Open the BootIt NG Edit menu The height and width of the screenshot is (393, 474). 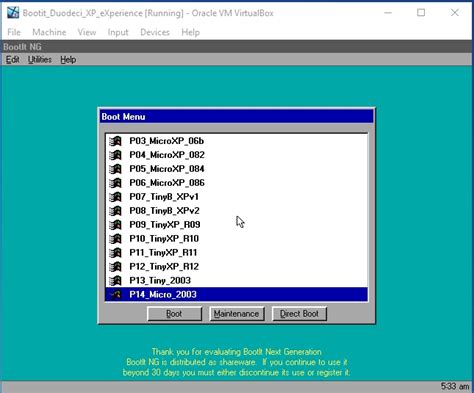[13, 60]
